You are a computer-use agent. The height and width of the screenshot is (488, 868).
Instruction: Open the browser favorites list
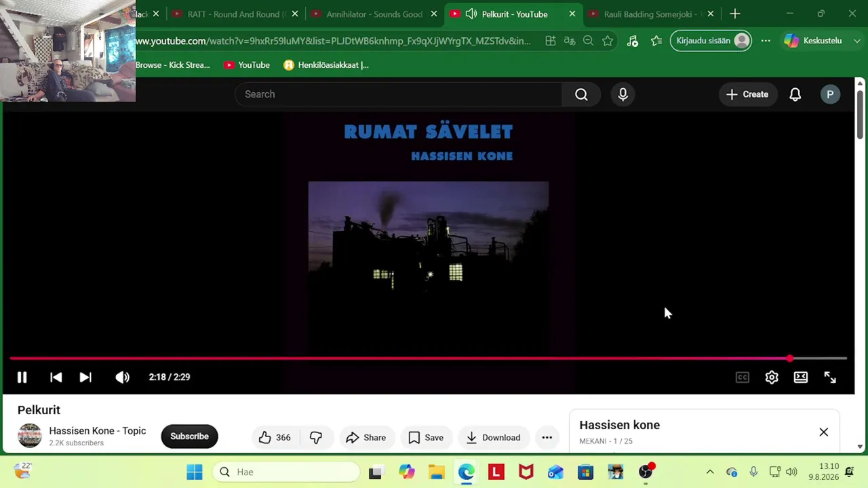coord(656,41)
